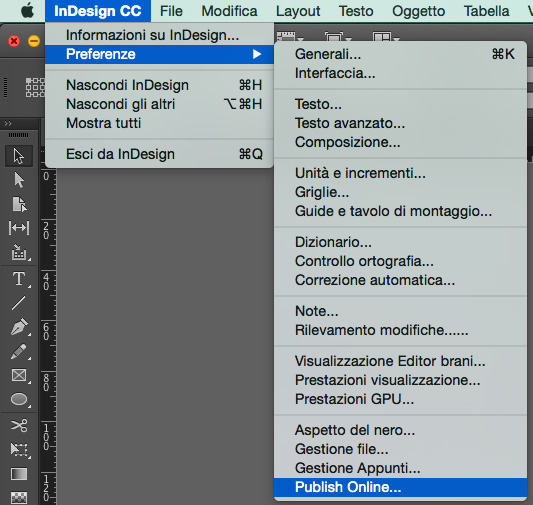Open the Testo menu in menu bar

(356, 11)
